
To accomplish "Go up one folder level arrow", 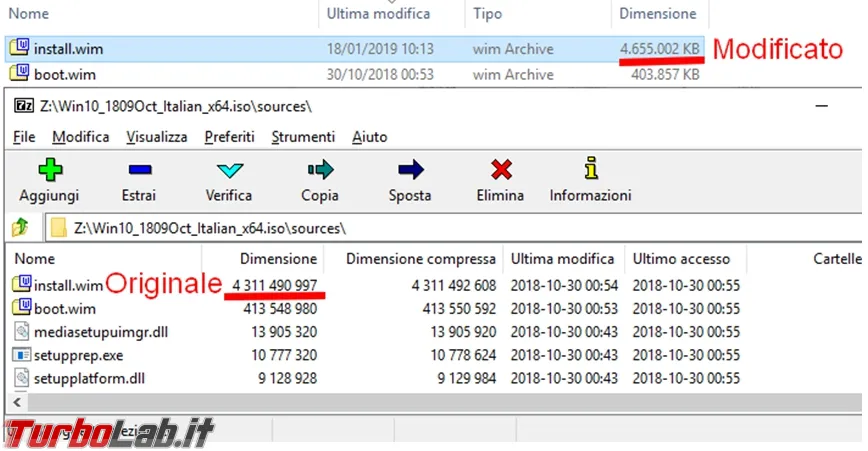I will click(20, 227).
